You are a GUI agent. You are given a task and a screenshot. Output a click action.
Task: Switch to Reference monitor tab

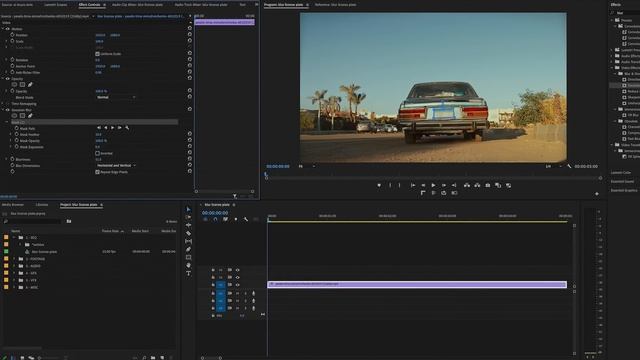335,5
